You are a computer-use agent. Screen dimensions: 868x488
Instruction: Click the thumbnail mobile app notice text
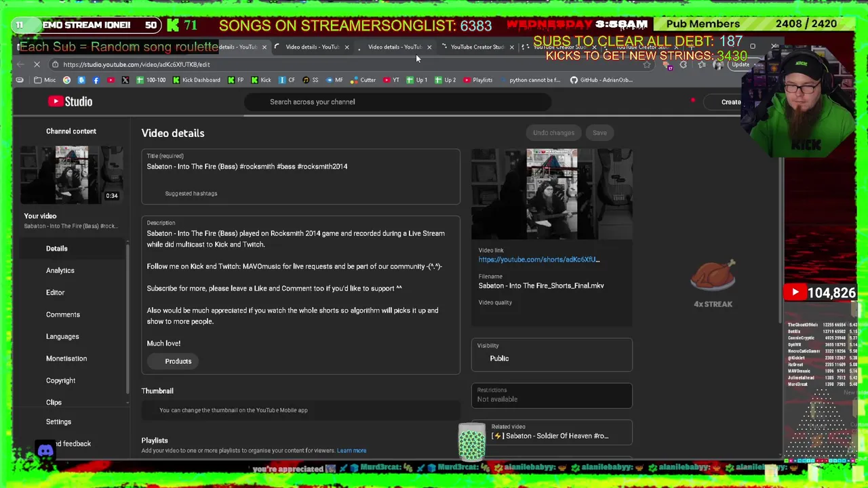(x=233, y=410)
